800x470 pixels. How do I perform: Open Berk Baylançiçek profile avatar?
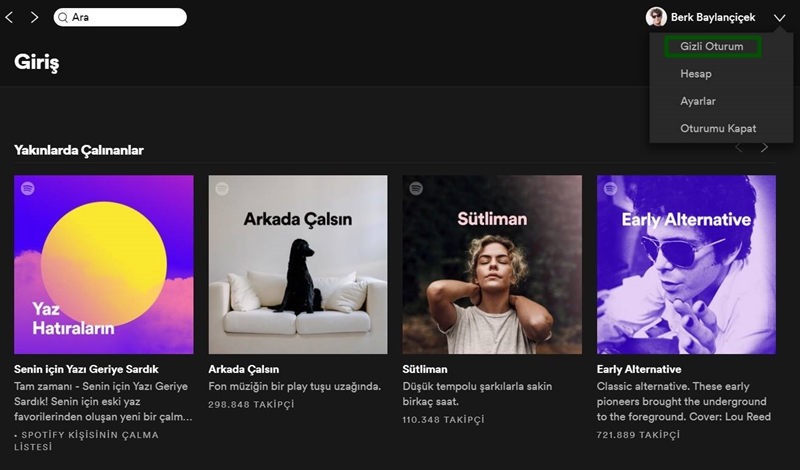click(x=656, y=17)
